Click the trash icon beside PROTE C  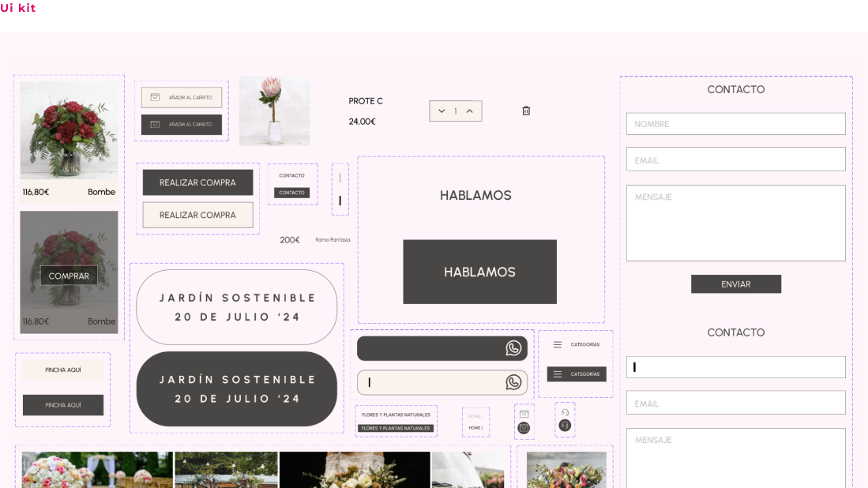coord(526,111)
